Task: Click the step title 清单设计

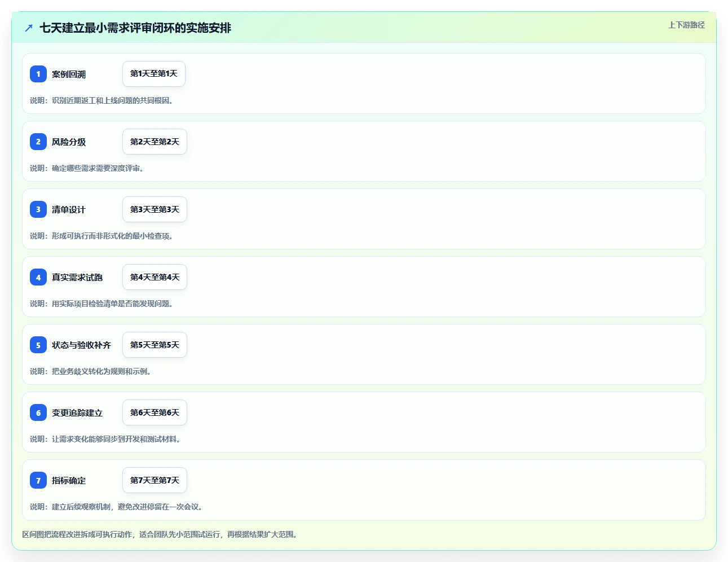Action: (69, 209)
